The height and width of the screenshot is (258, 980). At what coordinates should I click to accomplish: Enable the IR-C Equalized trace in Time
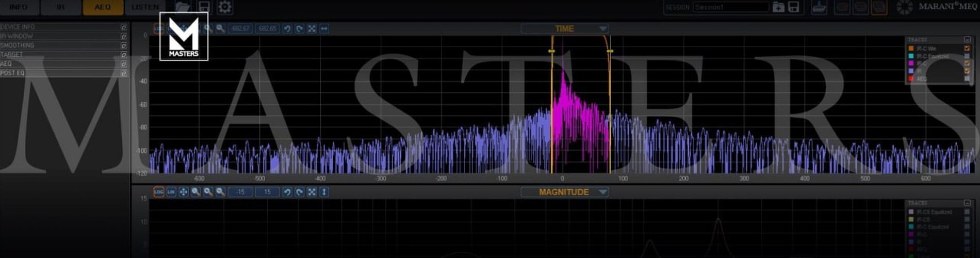[x=967, y=56]
